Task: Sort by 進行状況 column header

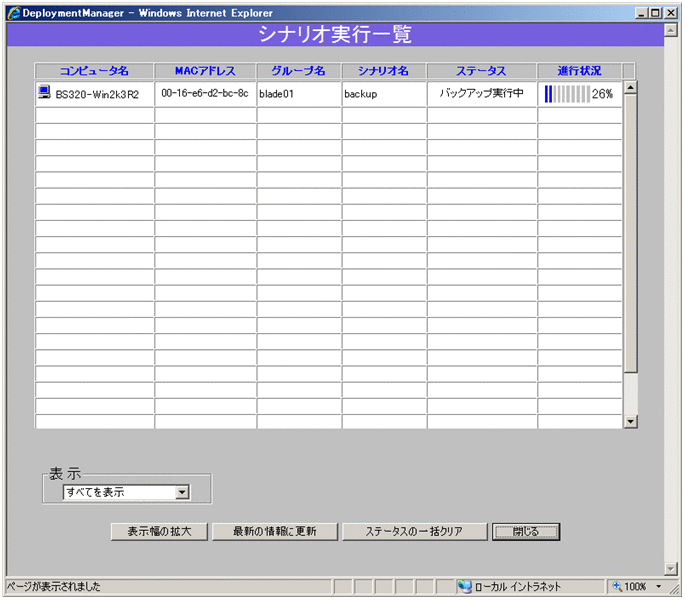Action: 579,71
